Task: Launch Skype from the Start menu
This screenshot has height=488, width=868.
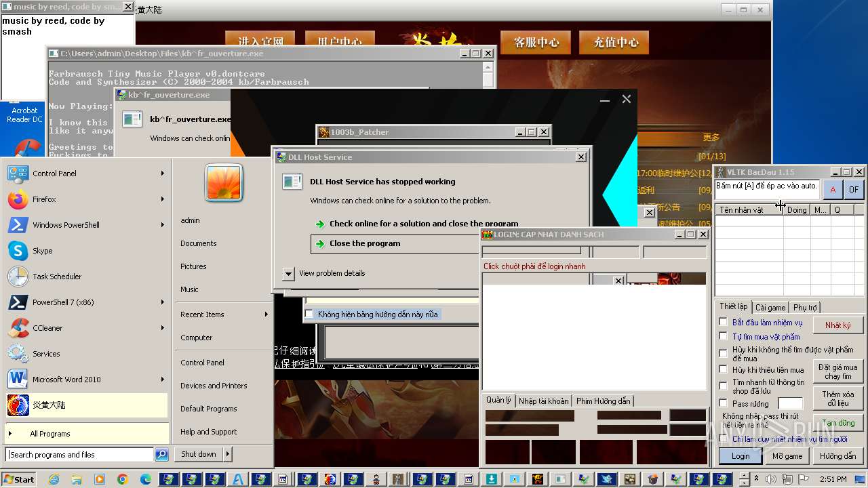Action: 86,251
